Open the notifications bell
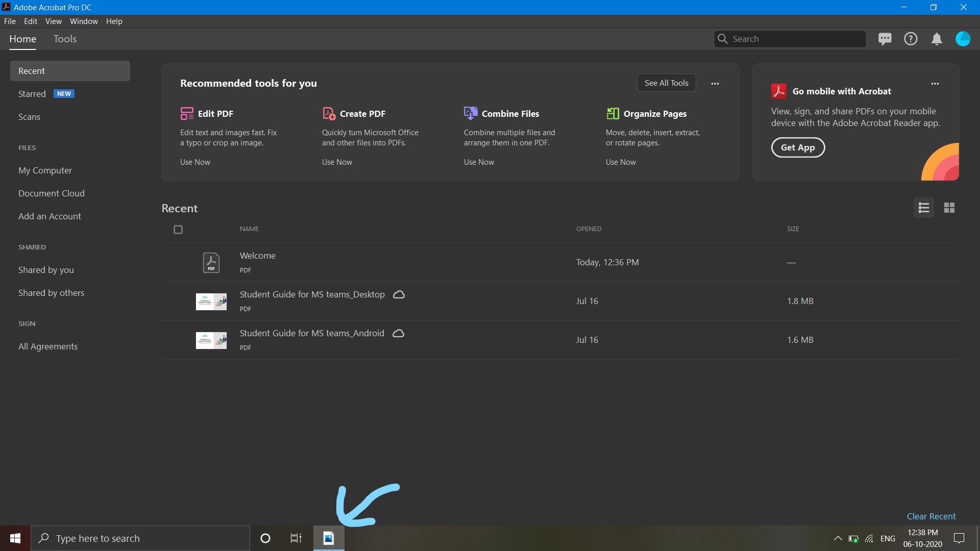This screenshot has height=551, width=980. [x=937, y=39]
